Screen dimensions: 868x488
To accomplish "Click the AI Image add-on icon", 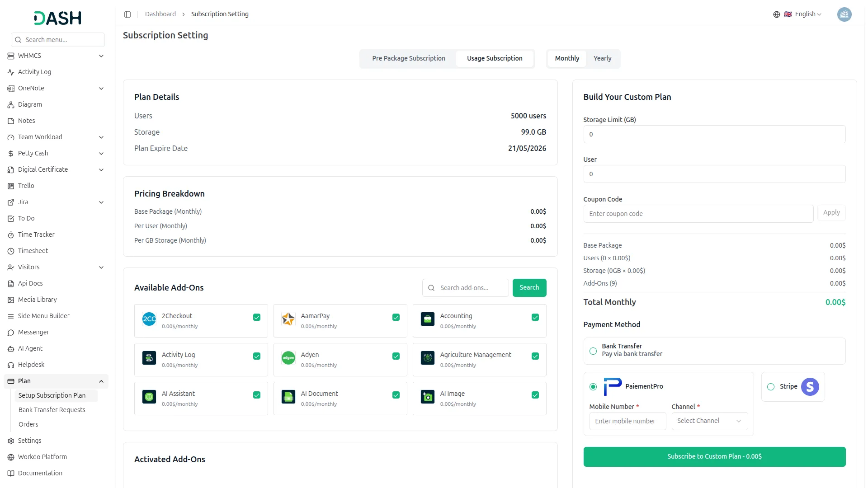I will (x=428, y=397).
